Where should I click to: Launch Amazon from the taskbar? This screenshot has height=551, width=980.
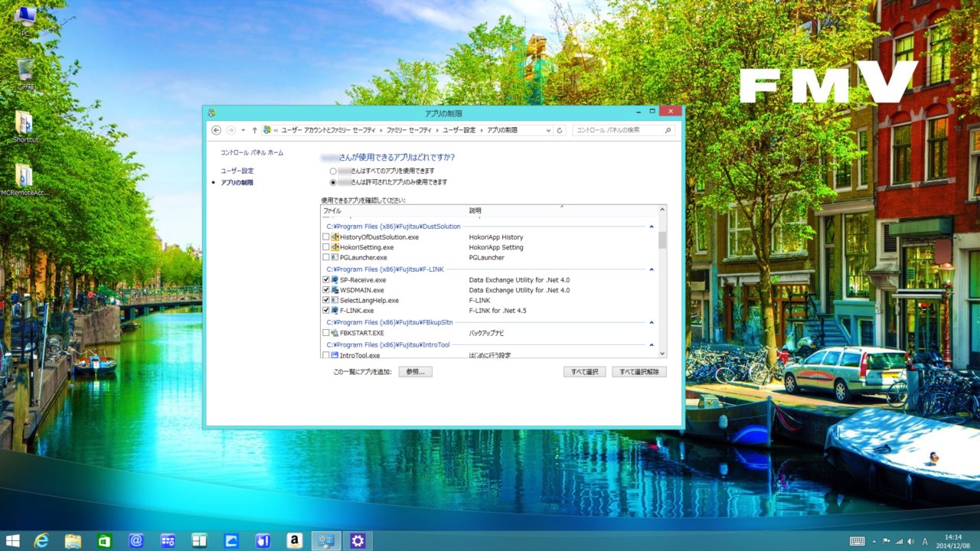coord(294,540)
